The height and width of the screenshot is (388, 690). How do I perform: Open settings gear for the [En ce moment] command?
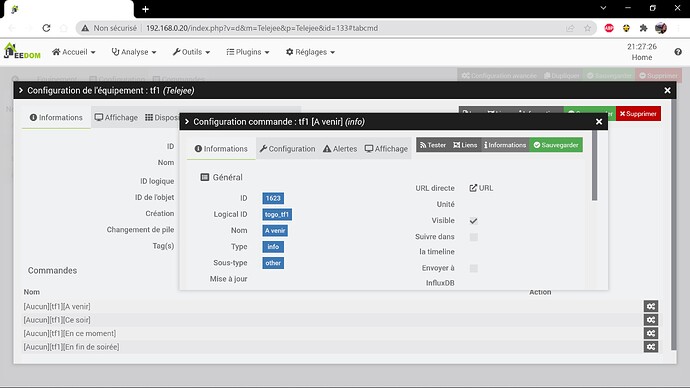651,333
